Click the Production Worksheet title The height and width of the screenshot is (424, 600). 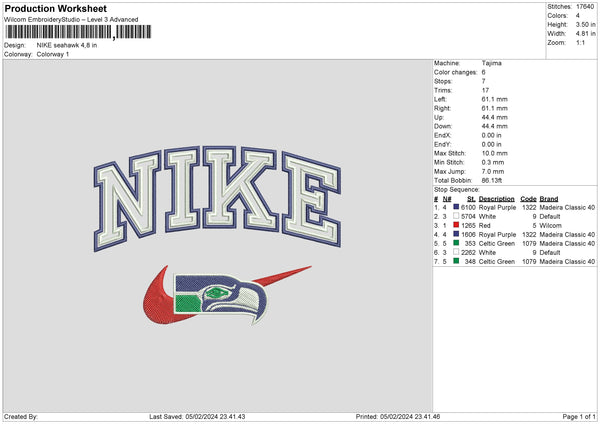click(x=55, y=8)
